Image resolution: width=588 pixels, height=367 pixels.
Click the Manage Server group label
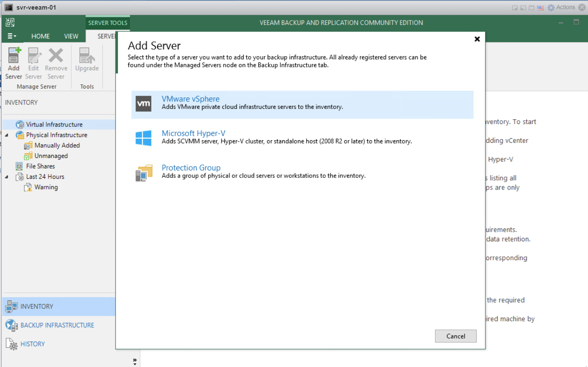pyautogui.click(x=37, y=86)
